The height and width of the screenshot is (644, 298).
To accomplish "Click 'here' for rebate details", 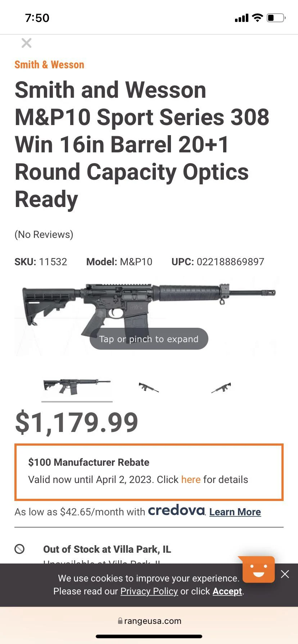I will point(191,479).
